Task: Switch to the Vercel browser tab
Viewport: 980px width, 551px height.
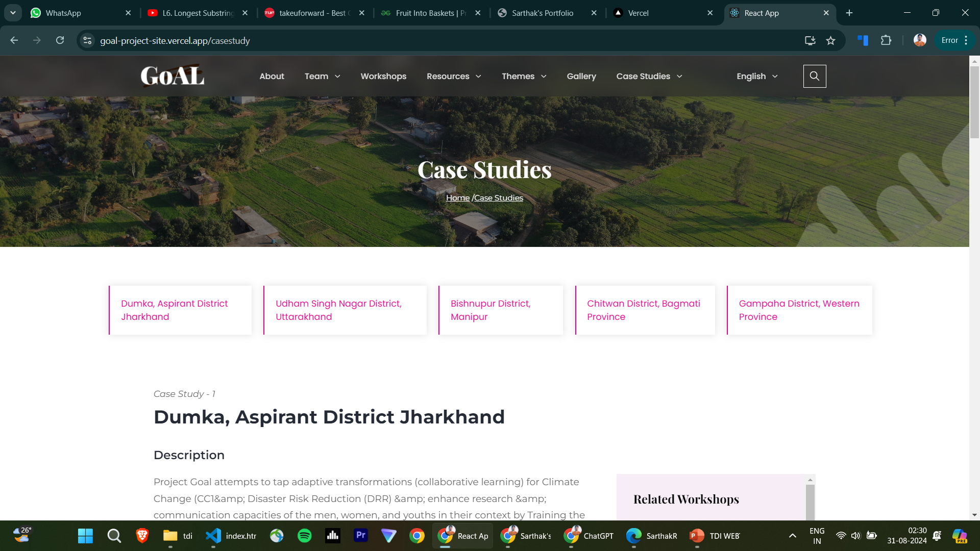Action: [x=658, y=13]
